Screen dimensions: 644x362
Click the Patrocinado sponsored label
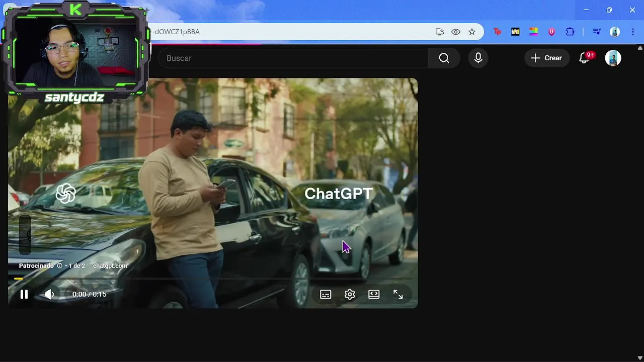point(36,265)
